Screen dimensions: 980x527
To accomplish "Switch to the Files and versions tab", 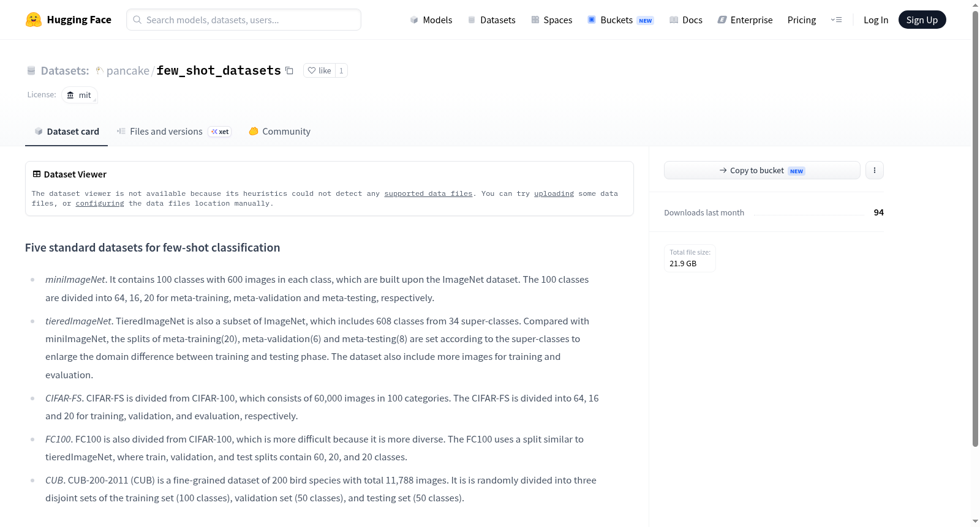I will tap(174, 131).
